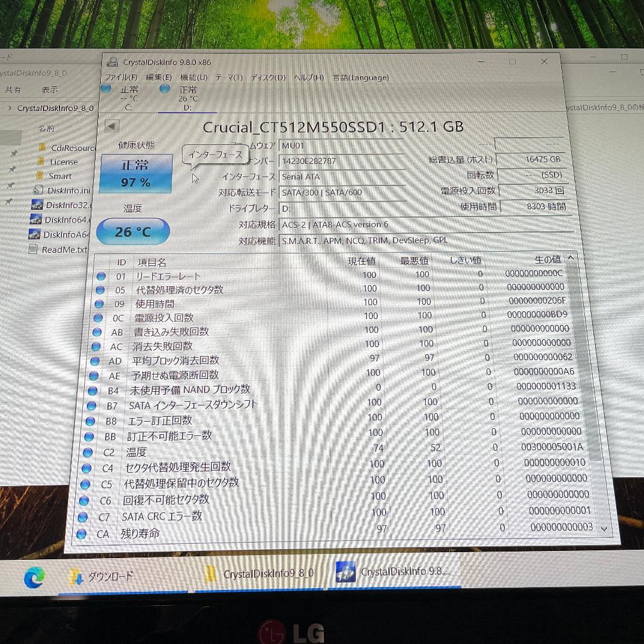The width and height of the screenshot is (644, 644).
Task: Click the CrystalDiskInfo 9.8 taskbar app button
Action: (394, 572)
